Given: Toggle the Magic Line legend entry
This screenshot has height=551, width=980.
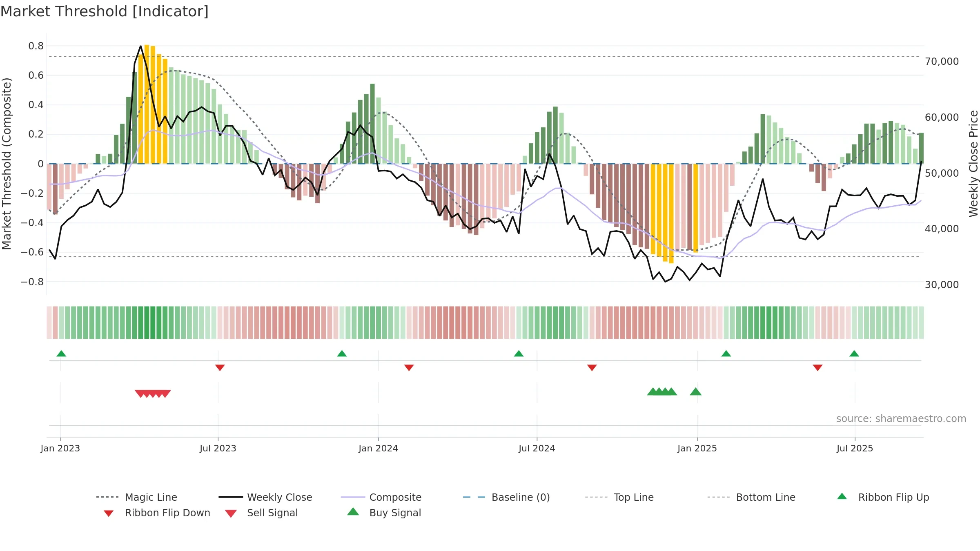Looking at the screenshot, I should (136, 497).
